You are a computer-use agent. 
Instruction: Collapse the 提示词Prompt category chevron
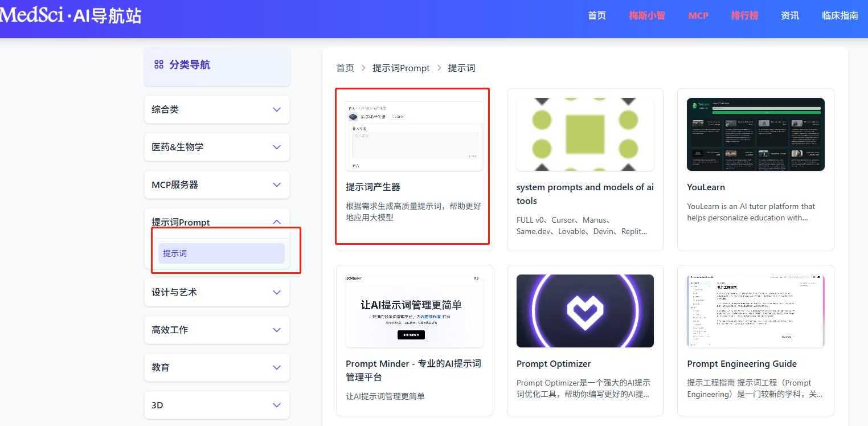pos(277,222)
